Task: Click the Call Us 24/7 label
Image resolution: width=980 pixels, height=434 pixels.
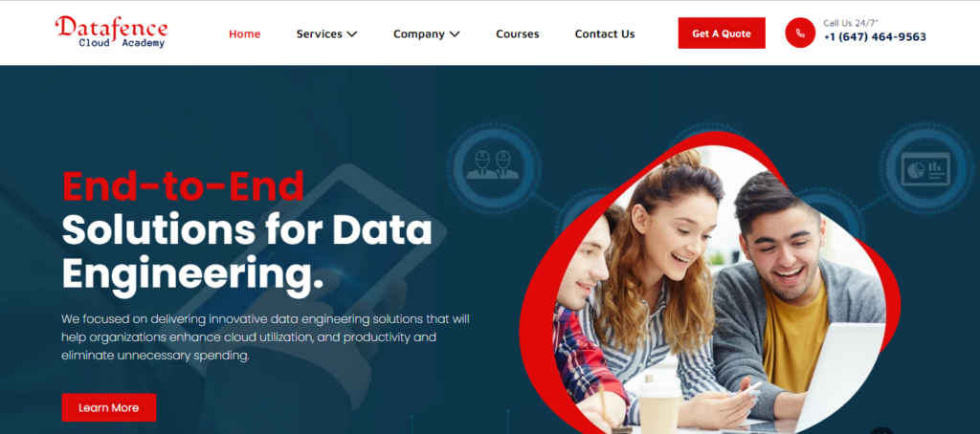Action: tap(851, 23)
